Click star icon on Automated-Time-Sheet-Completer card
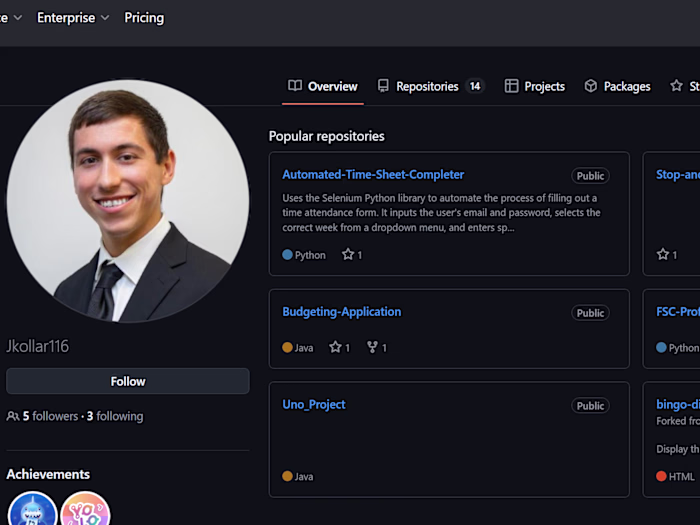The image size is (700, 525). coord(348,254)
